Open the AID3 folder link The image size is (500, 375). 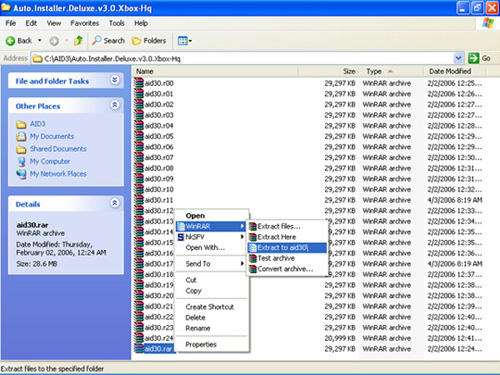click(38, 124)
